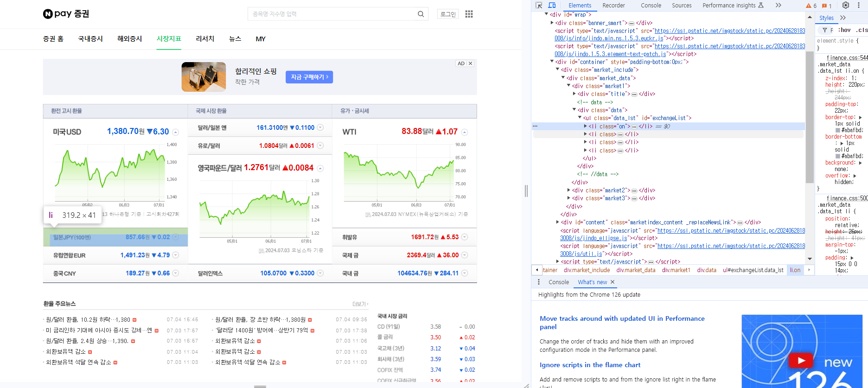
Task: Toggle :hov element state panel
Action: click(844, 30)
